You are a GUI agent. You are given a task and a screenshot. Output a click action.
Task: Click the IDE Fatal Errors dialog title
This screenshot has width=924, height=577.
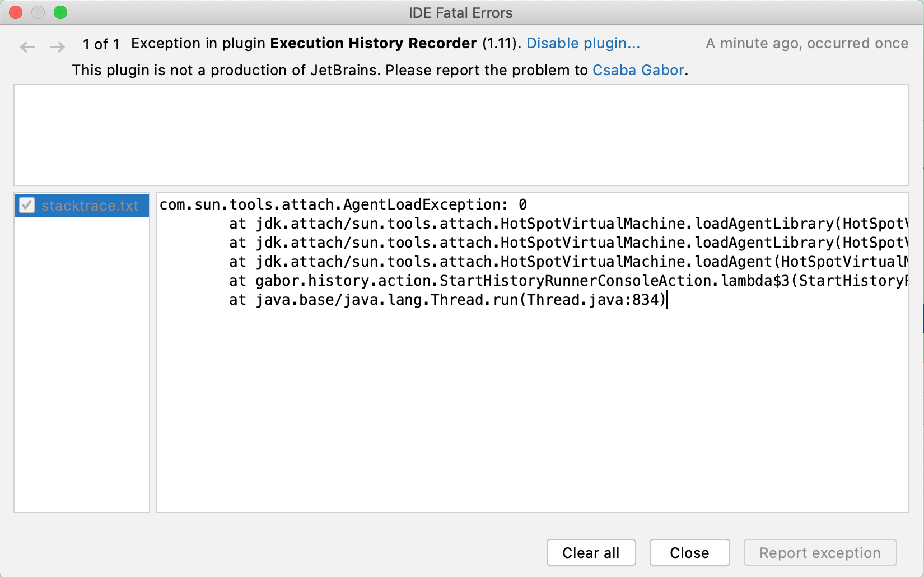[460, 12]
